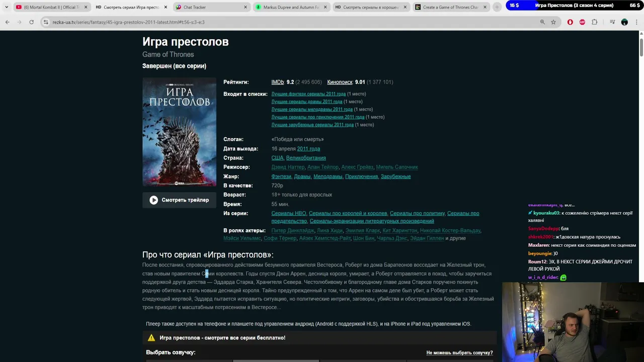Open director Дэвид Наттер link
This screenshot has width=644, height=362.
click(x=288, y=167)
